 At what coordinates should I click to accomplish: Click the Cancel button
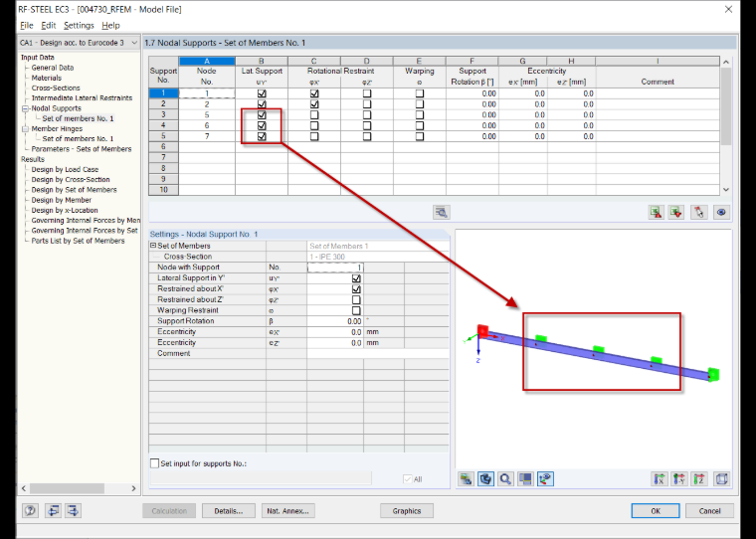click(x=709, y=511)
